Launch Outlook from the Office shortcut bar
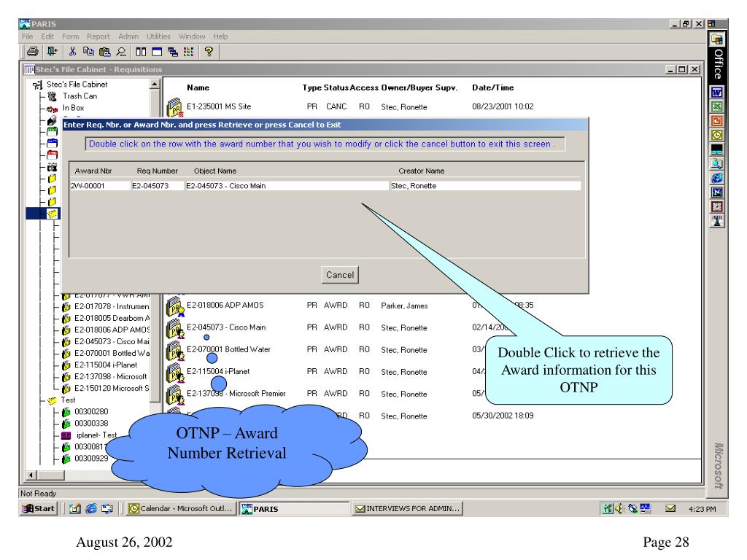The image size is (747, 560). pos(716,135)
